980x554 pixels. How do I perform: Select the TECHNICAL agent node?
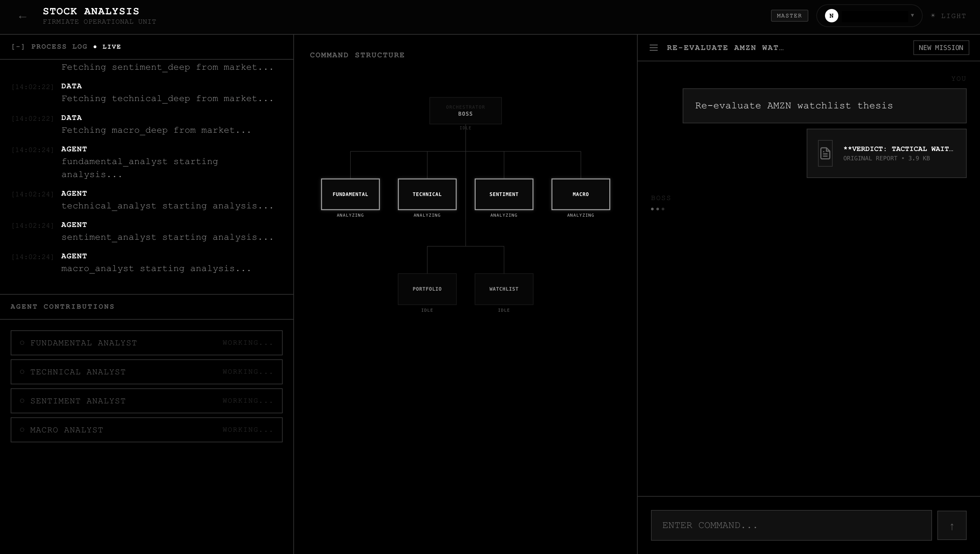427,194
